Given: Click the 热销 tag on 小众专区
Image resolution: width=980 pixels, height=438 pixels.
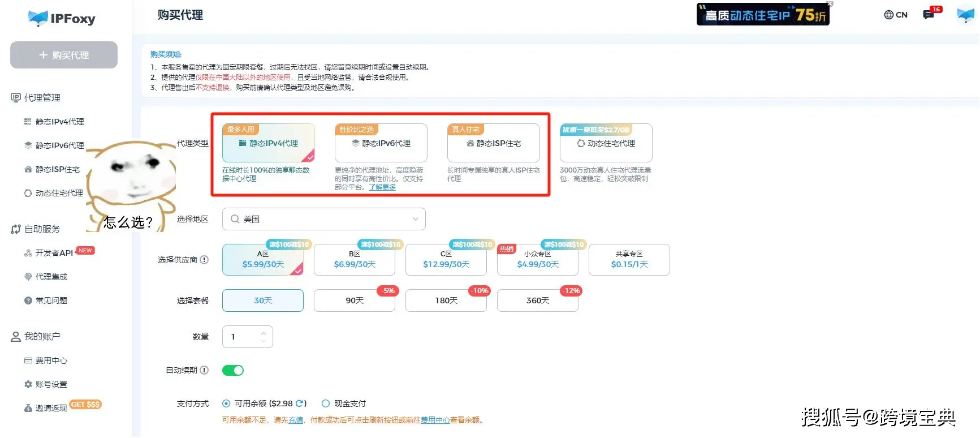Looking at the screenshot, I should tap(507, 249).
